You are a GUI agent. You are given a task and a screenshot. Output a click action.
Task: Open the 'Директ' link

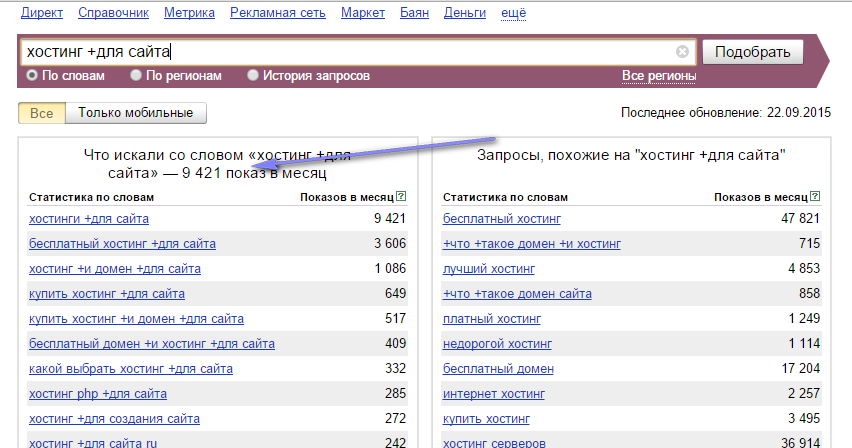[x=42, y=13]
